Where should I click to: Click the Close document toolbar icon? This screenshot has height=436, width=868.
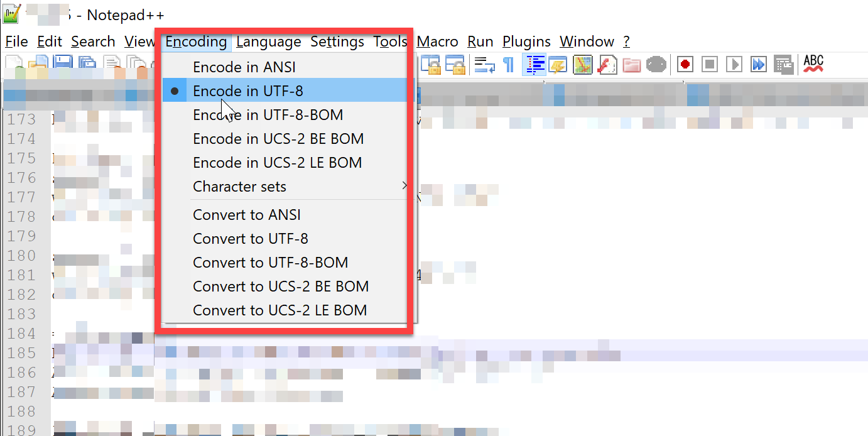coord(112,64)
